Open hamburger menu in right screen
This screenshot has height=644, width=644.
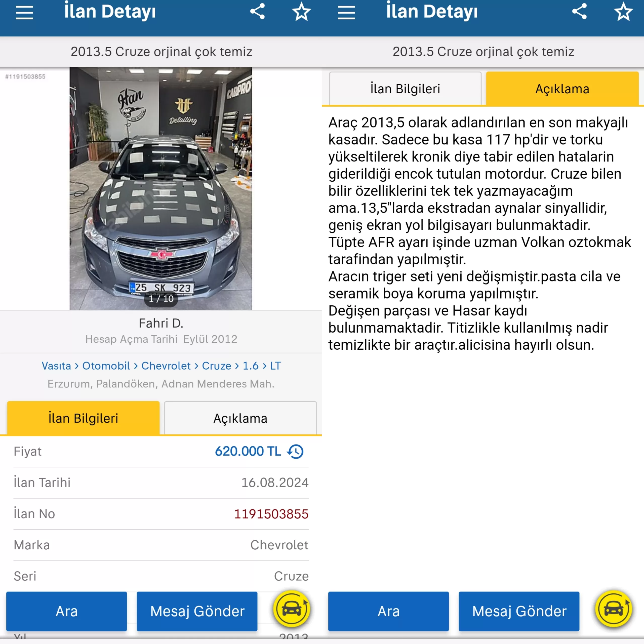[x=346, y=13]
